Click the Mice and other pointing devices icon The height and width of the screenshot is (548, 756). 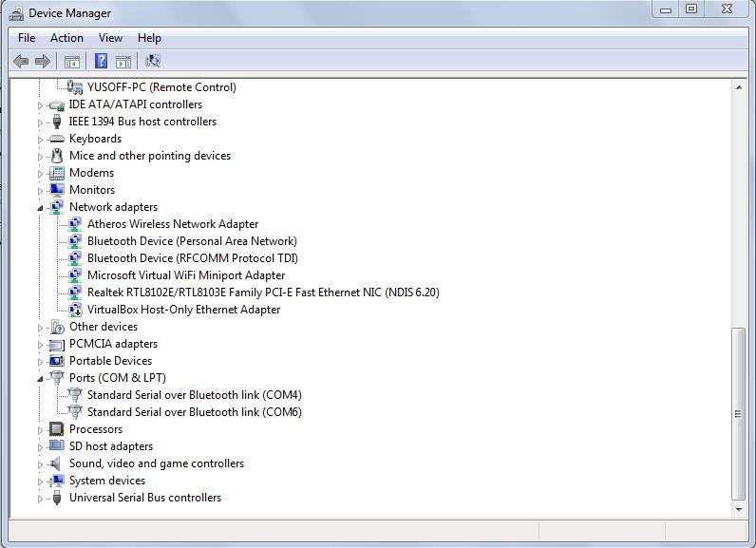click(57, 156)
